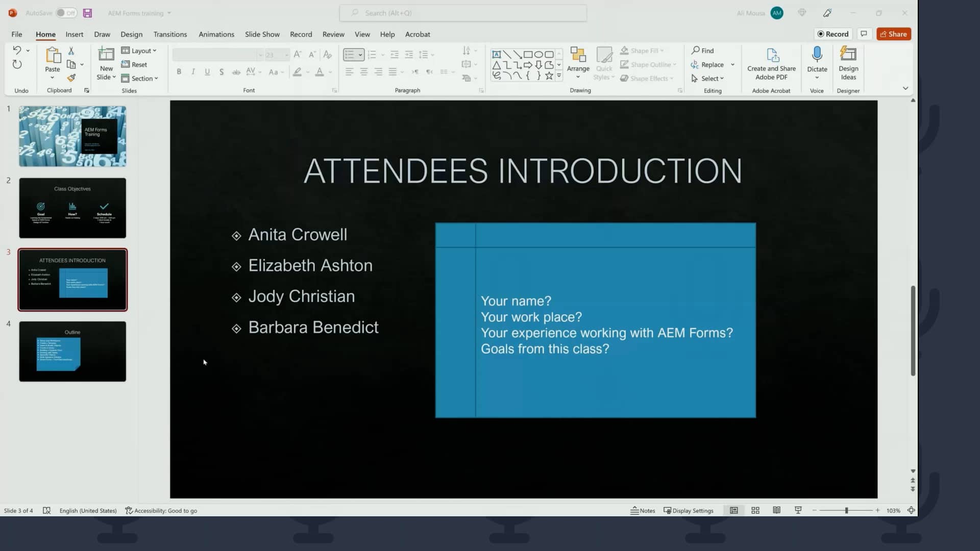The image size is (980, 551).
Task: Click the Share button
Action: pyautogui.click(x=894, y=34)
